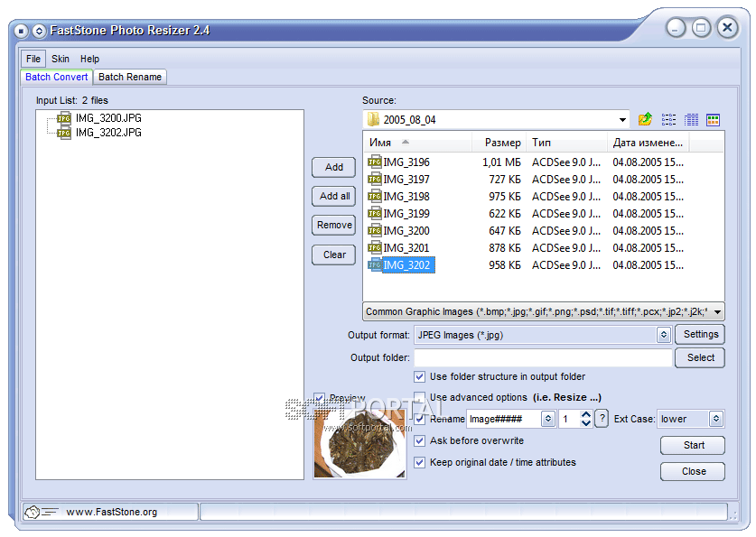
Task: Sort source files by Размер column header
Action: coord(499,143)
